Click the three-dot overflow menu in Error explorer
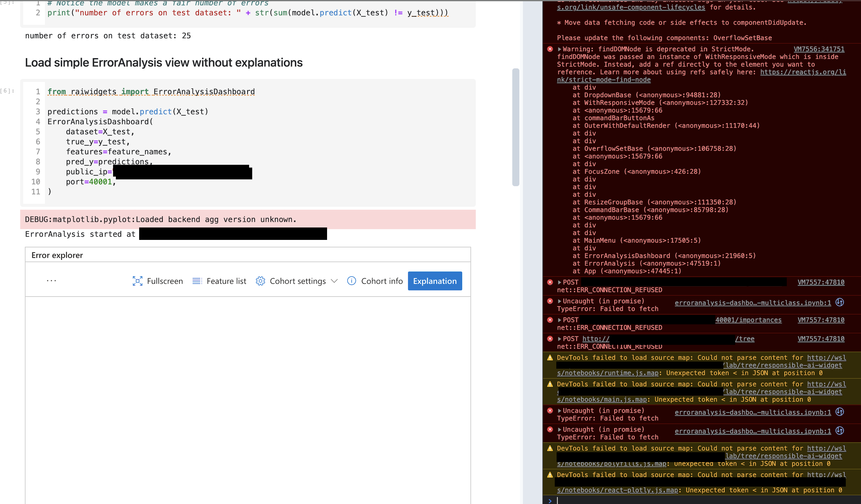Screen dimensions: 861x504 [x=51, y=281]
